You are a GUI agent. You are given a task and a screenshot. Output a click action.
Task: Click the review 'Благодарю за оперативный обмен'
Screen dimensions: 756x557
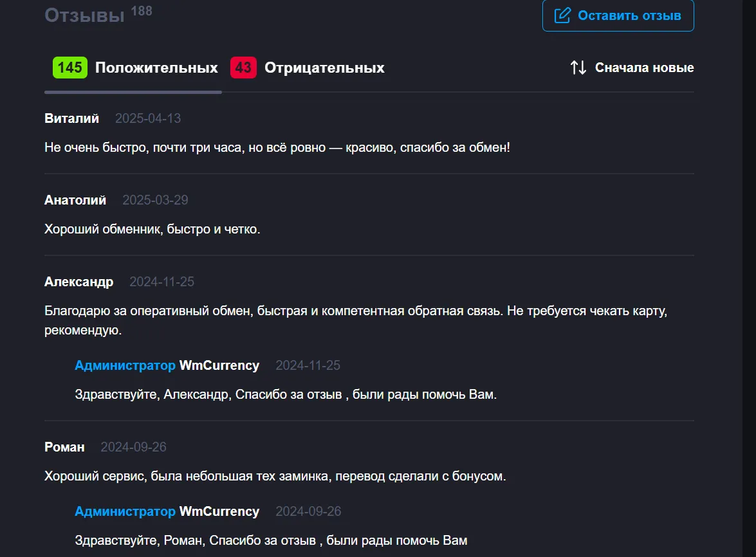[356, 320]
